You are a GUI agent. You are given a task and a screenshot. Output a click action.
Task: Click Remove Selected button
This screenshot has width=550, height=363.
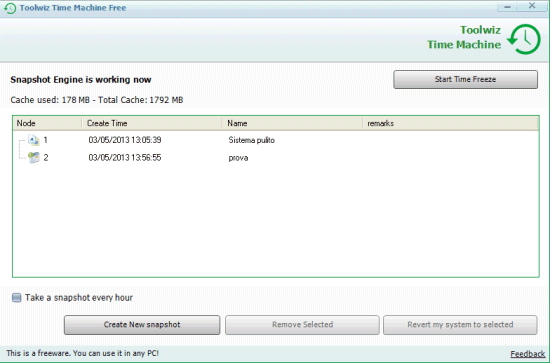click(302, 325)
